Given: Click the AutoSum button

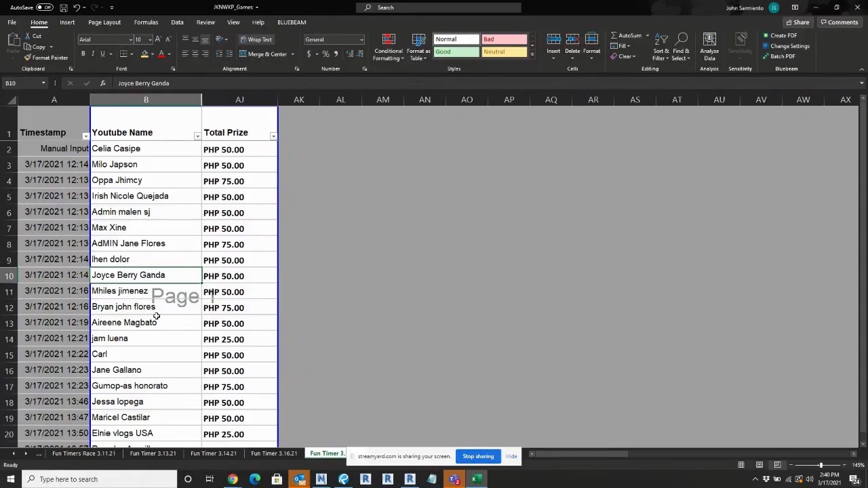Looking at the screenshot, I should pos(626,35).
